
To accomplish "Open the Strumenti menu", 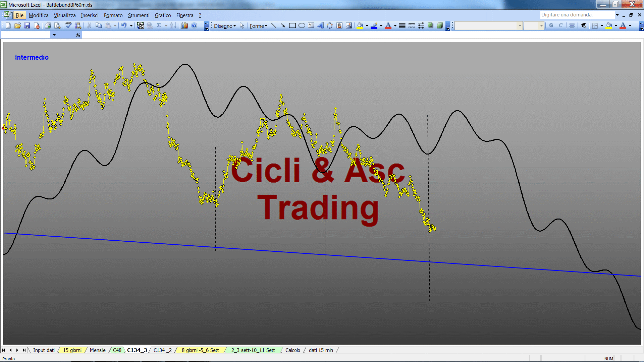I will 139,15.
